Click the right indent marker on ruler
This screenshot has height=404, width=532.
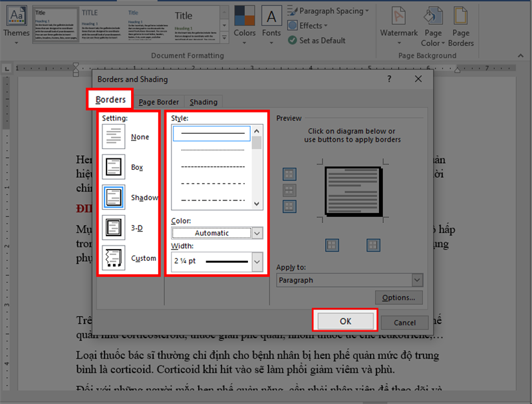[458, 70]
